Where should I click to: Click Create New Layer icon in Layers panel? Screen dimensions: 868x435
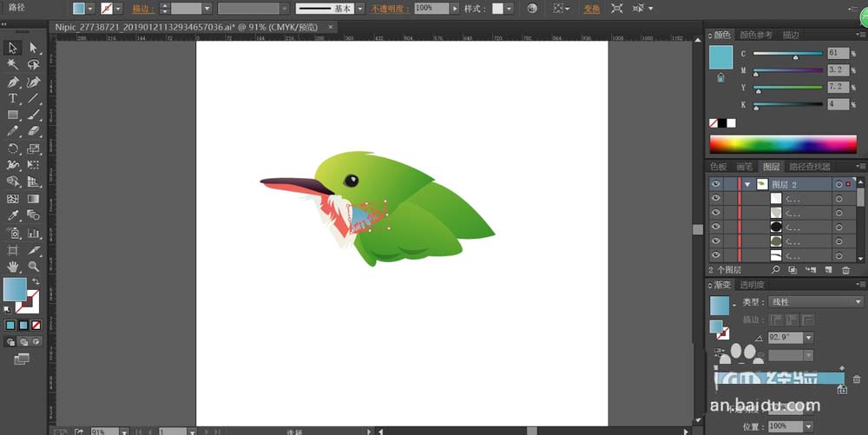[x=828, y=270]
